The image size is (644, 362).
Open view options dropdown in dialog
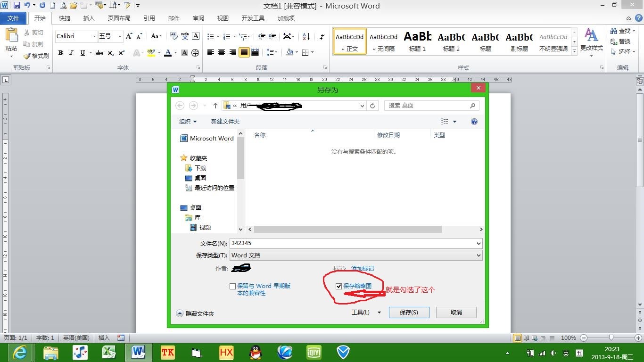[x=454, y=122]
